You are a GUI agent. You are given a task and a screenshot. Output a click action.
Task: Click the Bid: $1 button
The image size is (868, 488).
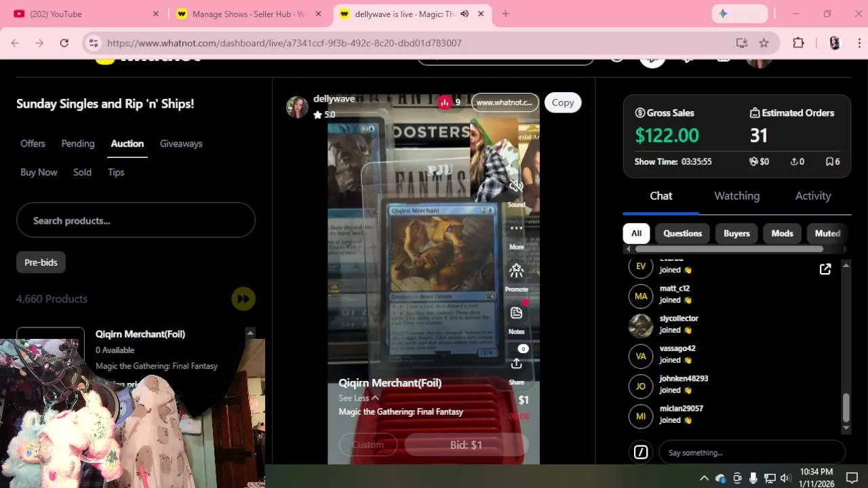[x=466, y=445]
